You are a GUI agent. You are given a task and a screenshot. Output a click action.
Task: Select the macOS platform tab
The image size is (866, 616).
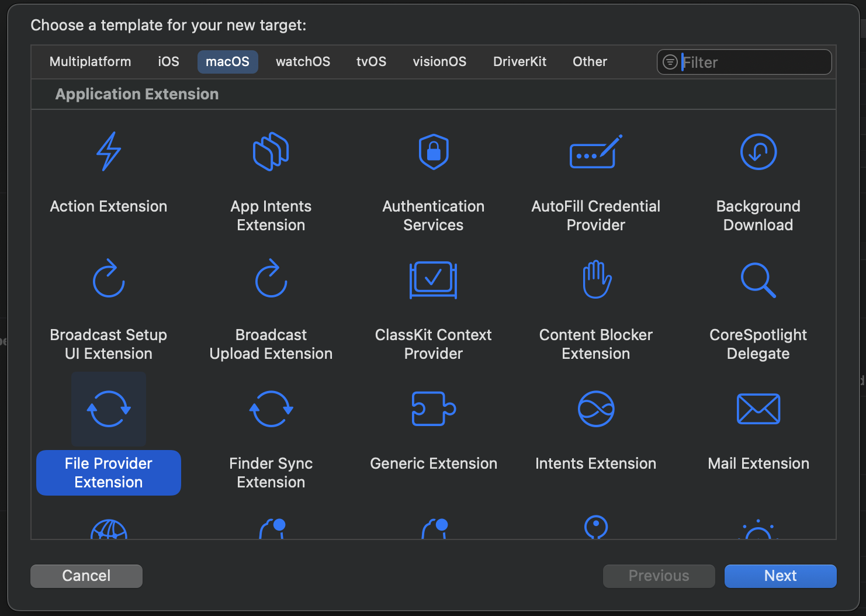[x=228, y=61]
